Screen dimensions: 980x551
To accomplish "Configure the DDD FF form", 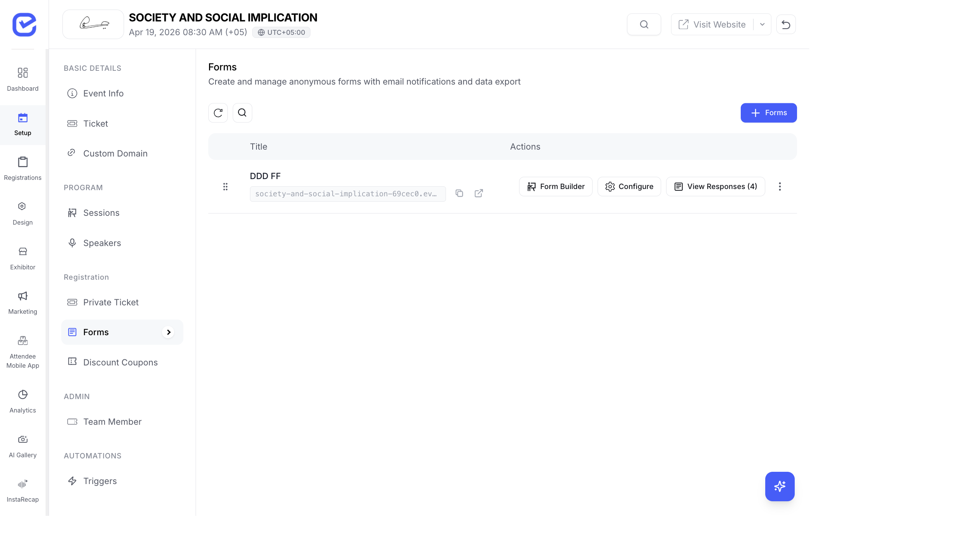I will pyautogui.click(x=629, y=187).
